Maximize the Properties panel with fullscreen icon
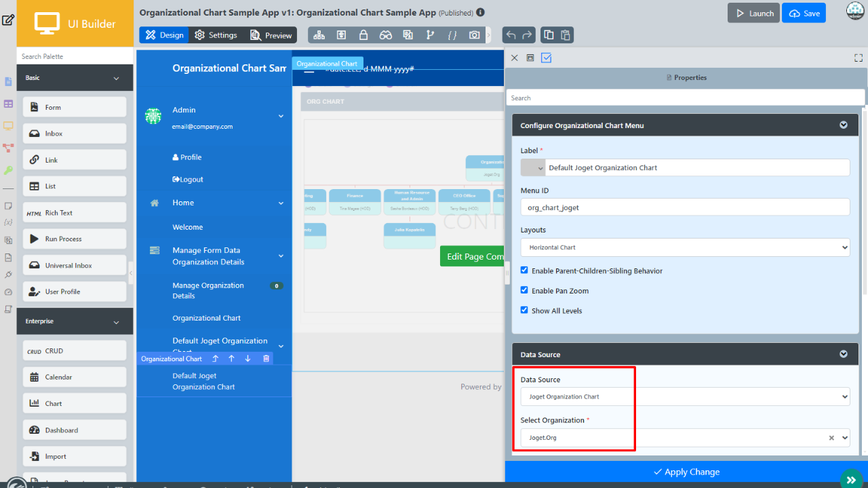The height and width of the screenshot is (488, 868). [858, 58]
